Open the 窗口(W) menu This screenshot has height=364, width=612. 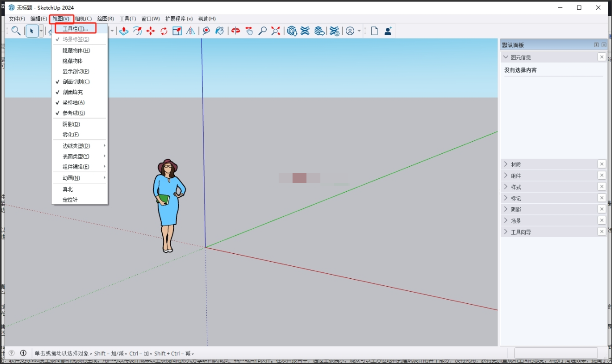point(151,19)
